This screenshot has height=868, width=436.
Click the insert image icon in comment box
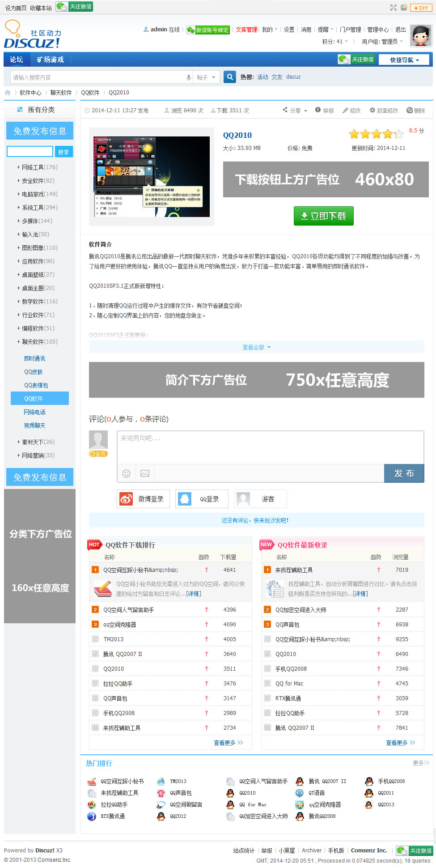145,473
